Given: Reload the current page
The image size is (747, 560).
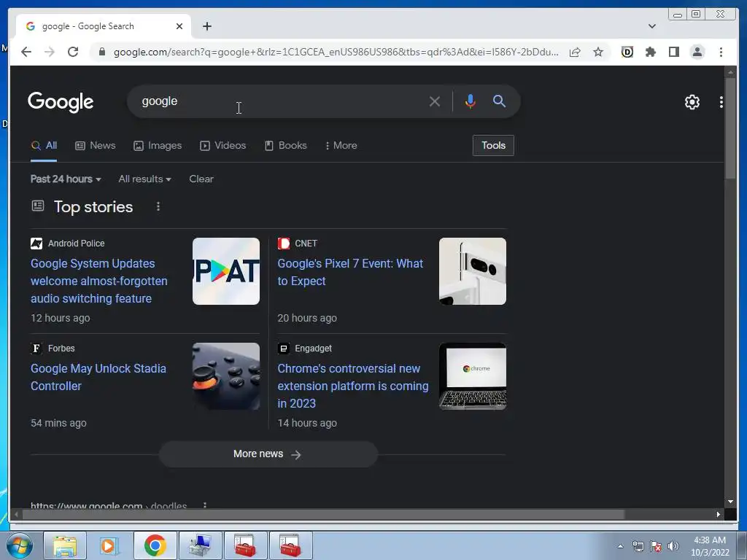Looking at the screenshot, I should (x=73, y=52).
